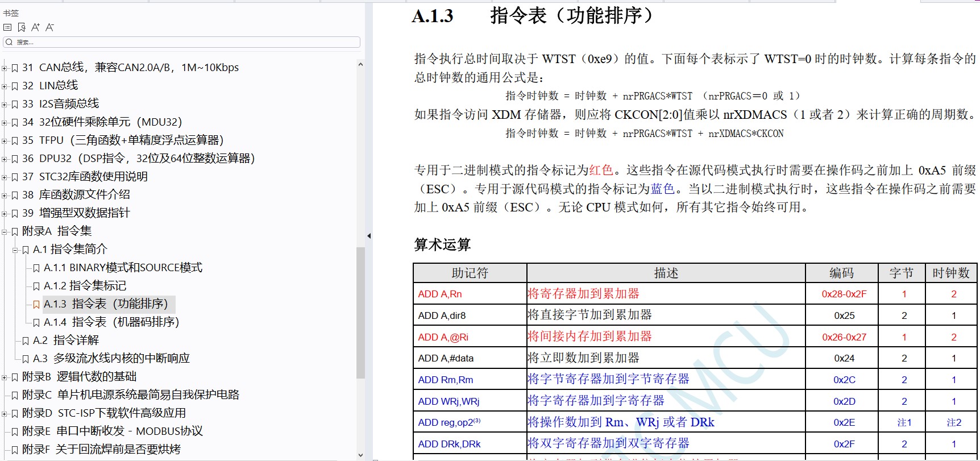Click the table cell ADD Rm,Rm
The image size is (980, 461).
[x=470, y=380]
